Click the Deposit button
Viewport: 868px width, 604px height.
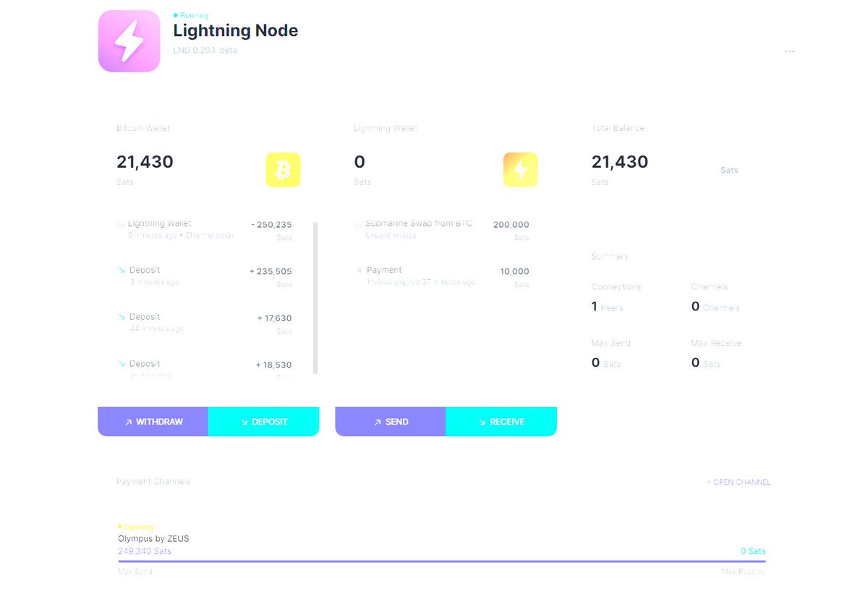coord(264,422)
